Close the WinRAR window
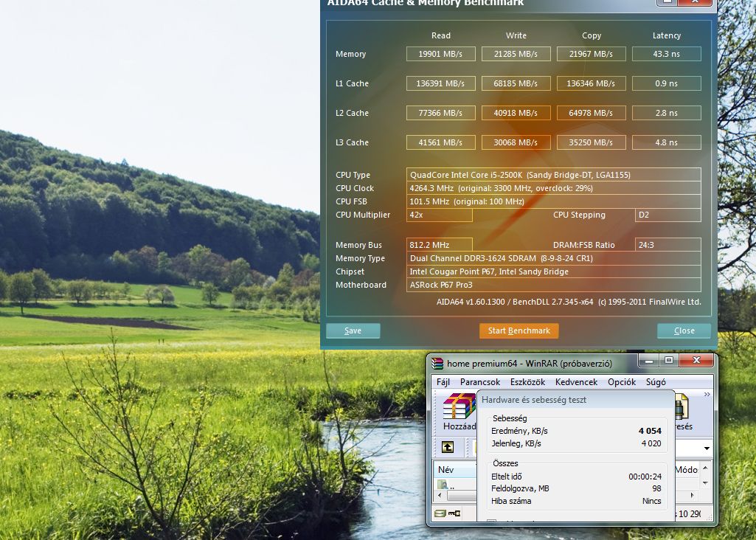The image size is (756, 540). pyautogui.click(x=696, y=361)
